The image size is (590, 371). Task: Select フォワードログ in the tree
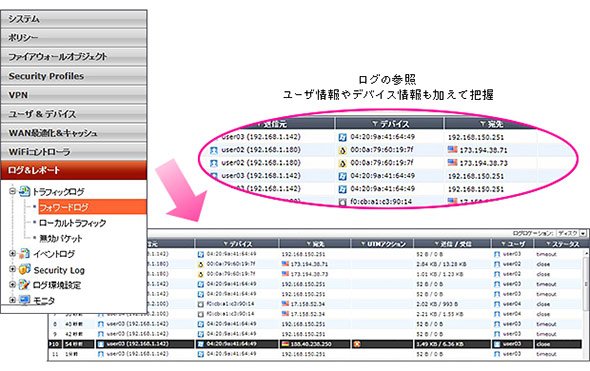tap(93, 207)
